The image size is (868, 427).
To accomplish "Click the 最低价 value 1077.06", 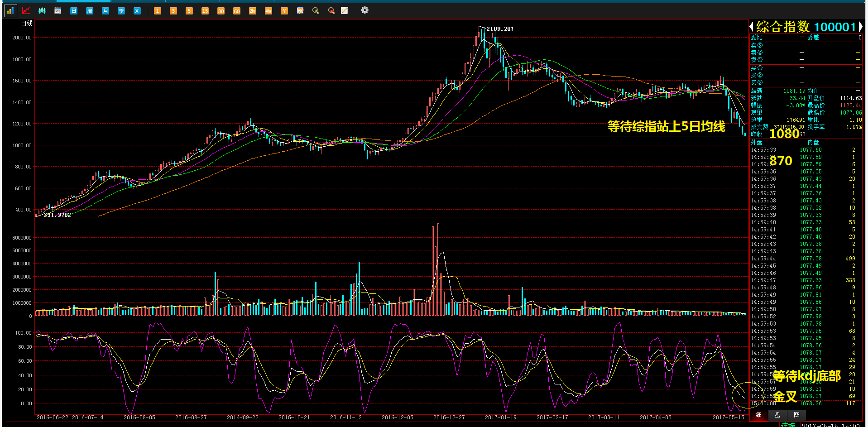I will pos(851,113).
